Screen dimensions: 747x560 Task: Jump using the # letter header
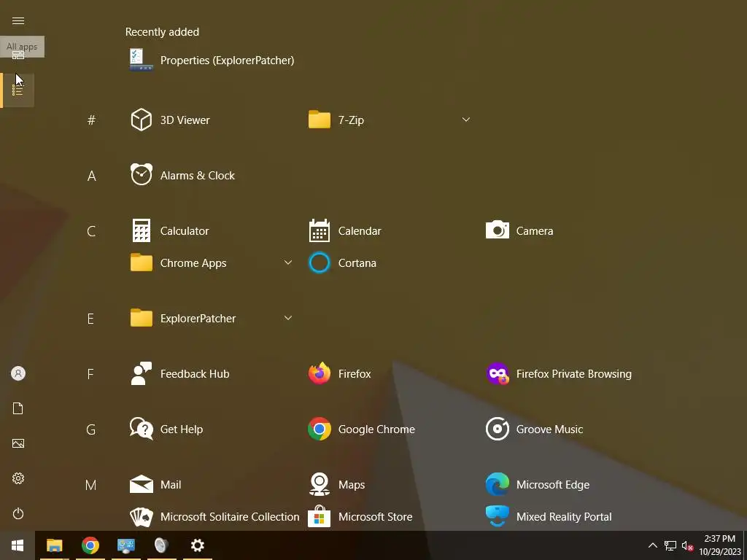[x=91, y=120]
